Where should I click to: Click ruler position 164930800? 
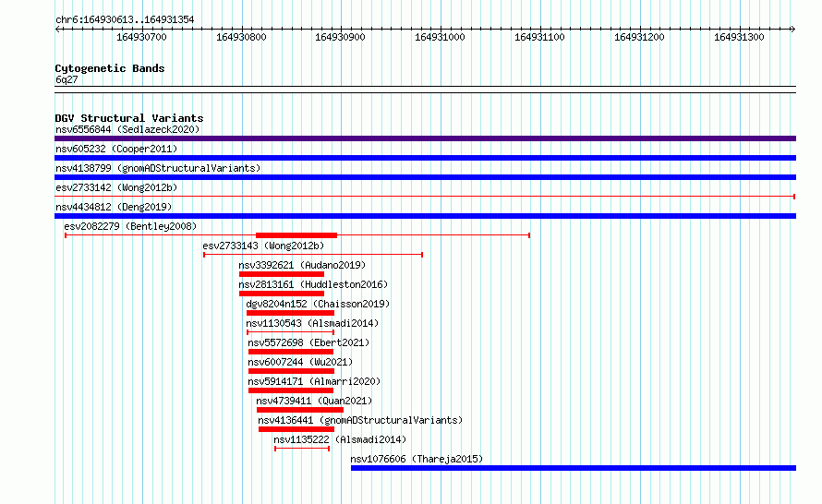(x=241, y=37)
